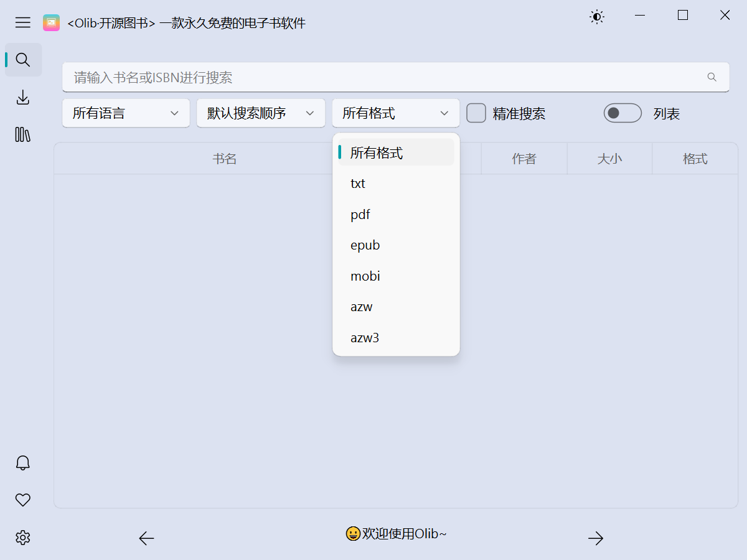Toggle the 列表 switch
The image size is (747, 560).
coord(622,113)
